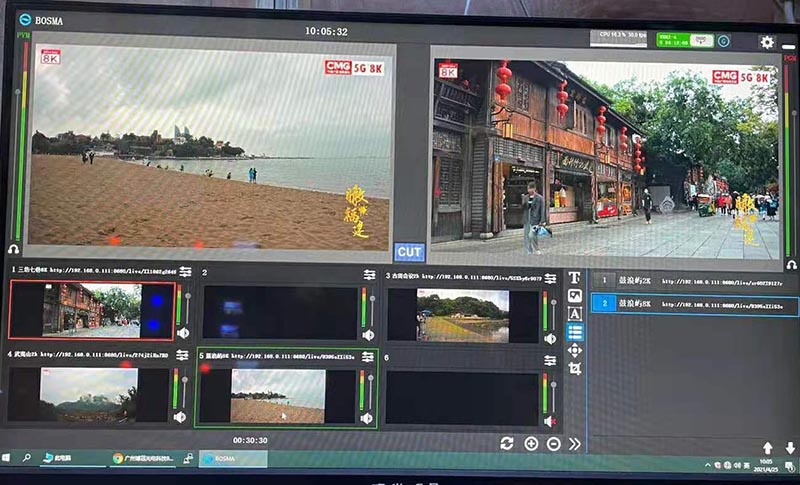
Task: Click the BOSMA logo icon
Action: [x=24, y=20]
